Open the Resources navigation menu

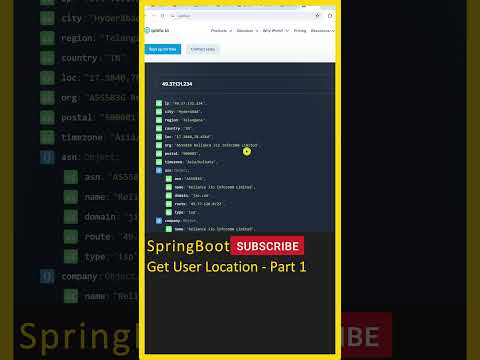(322, 31)
